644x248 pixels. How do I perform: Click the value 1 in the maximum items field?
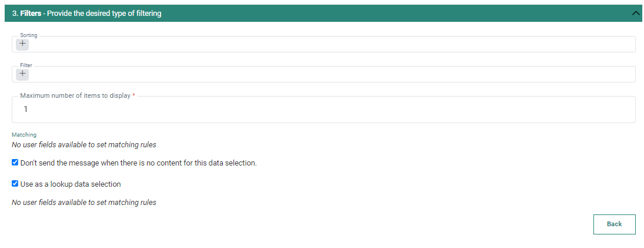26,110
